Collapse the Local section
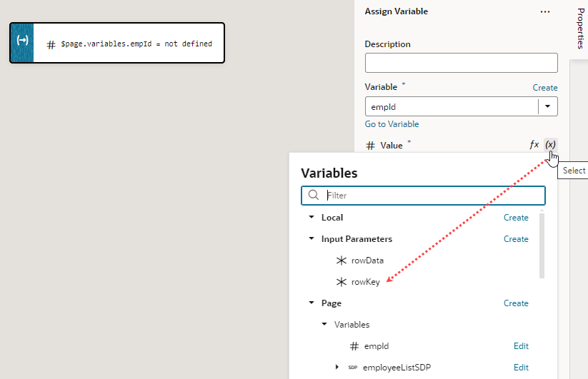588x379 pixels. (312, 217)
